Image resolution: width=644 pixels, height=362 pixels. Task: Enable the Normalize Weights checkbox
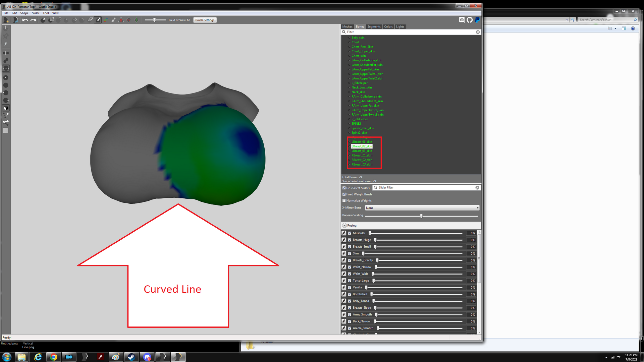pos(344,201)
